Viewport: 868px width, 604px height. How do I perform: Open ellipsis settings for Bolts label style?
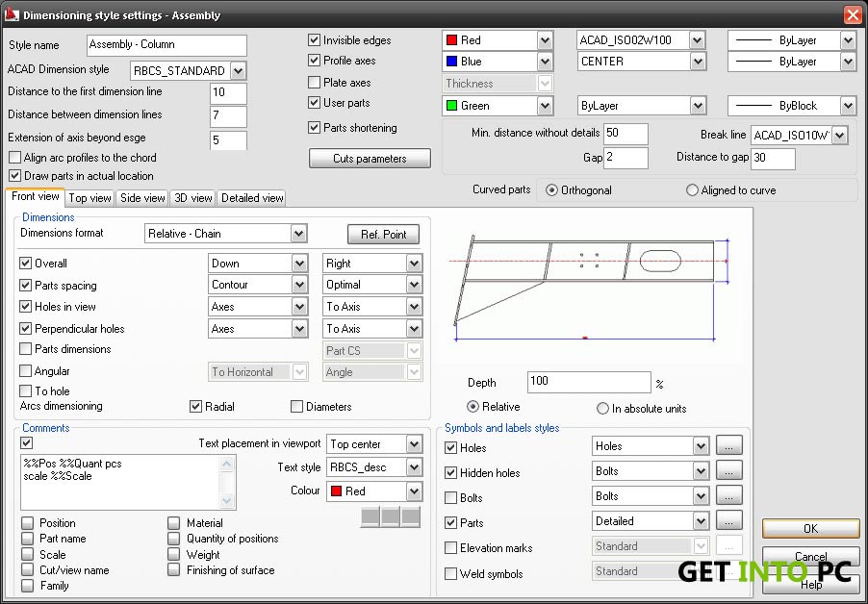728,495
